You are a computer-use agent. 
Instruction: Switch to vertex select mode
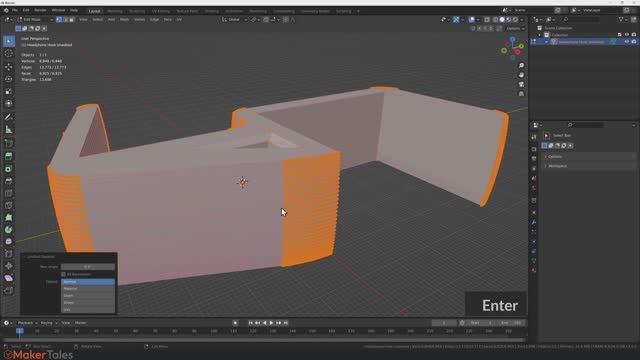tap(59, 19)
